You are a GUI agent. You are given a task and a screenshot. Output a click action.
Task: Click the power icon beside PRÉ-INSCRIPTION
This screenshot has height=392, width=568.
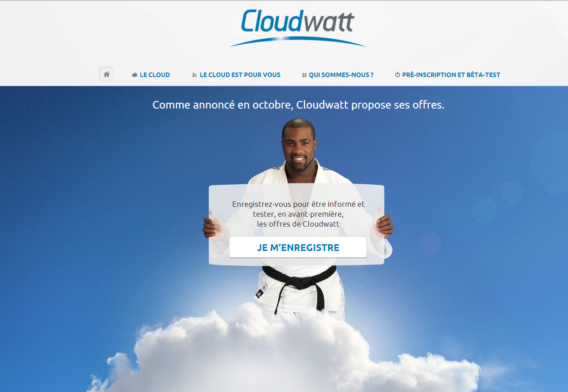[x=398, y=75]
